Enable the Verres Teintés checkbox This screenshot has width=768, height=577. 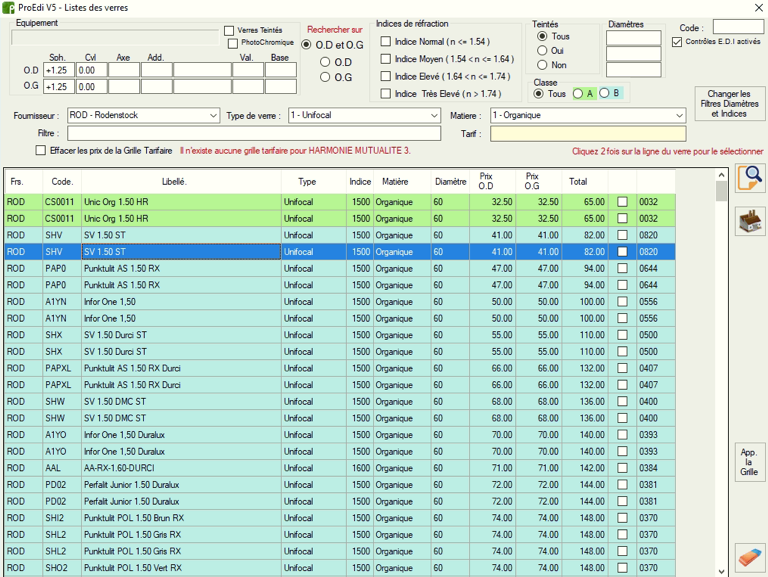(x=229, y=30)
